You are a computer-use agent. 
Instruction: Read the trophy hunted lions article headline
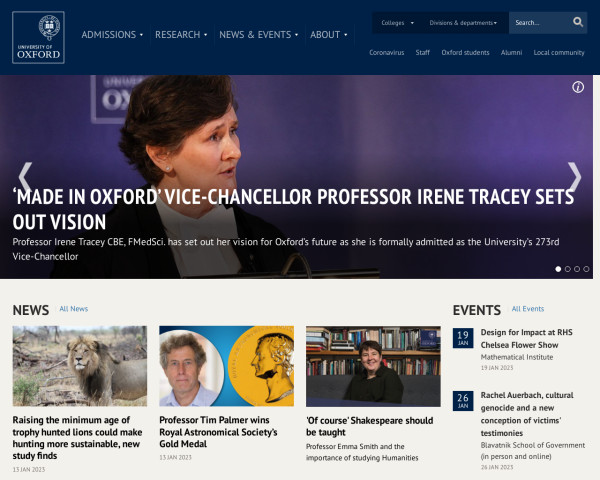pyautogui.click(x=77, y=438)
